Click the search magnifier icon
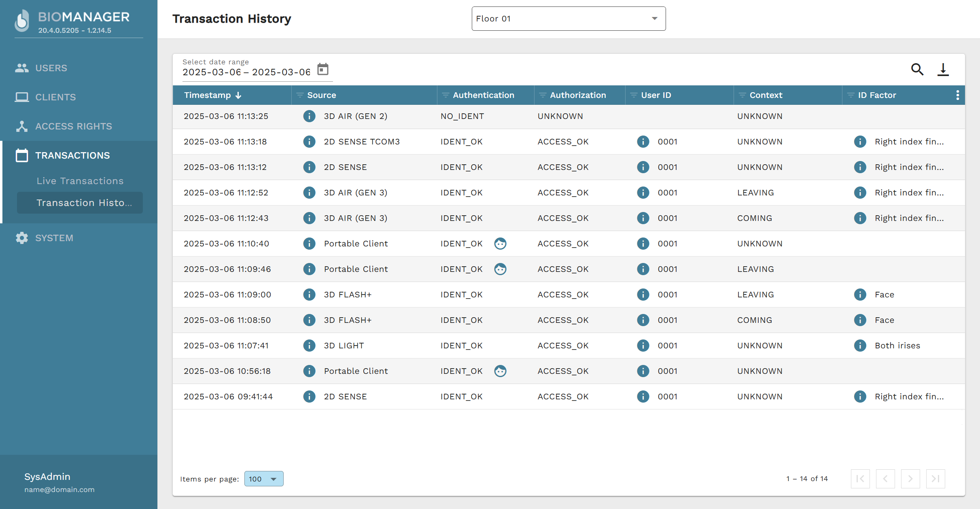980x509 pixels. (x=917, y=70)
